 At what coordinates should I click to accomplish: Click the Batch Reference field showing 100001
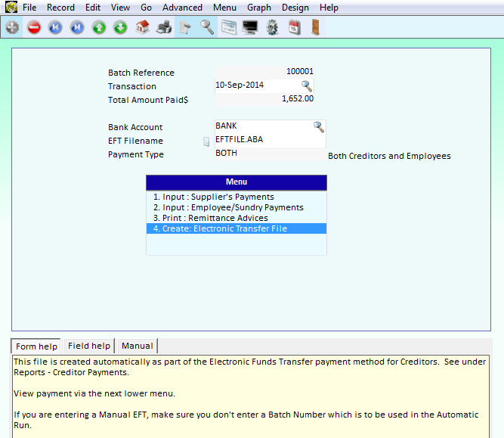264,72
